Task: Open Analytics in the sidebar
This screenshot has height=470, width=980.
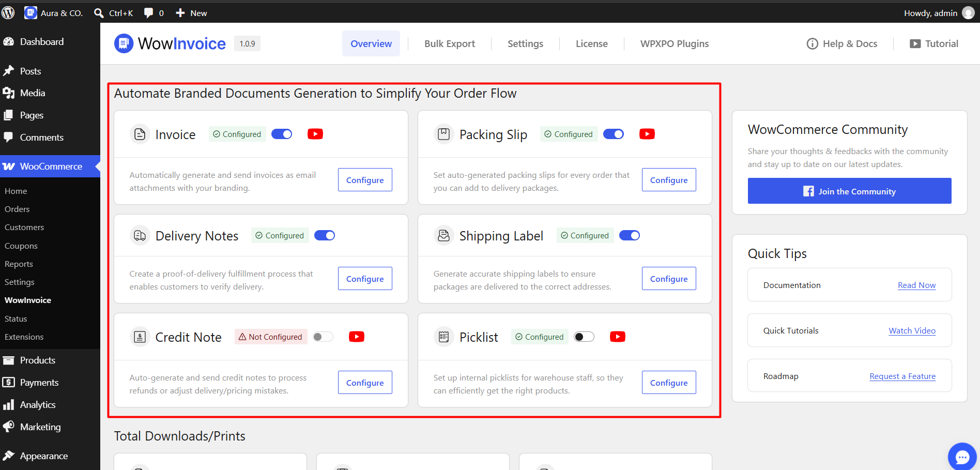Action: [50, 405]
